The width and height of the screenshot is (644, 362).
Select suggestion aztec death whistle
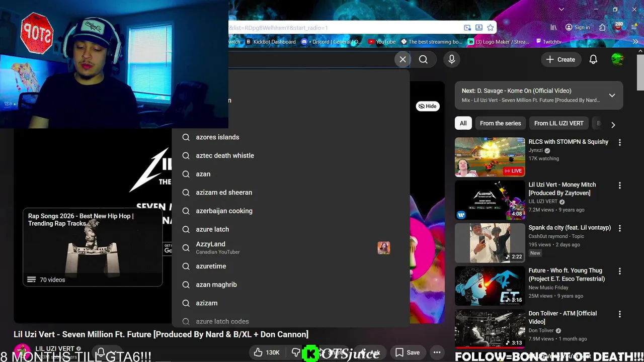291,155
